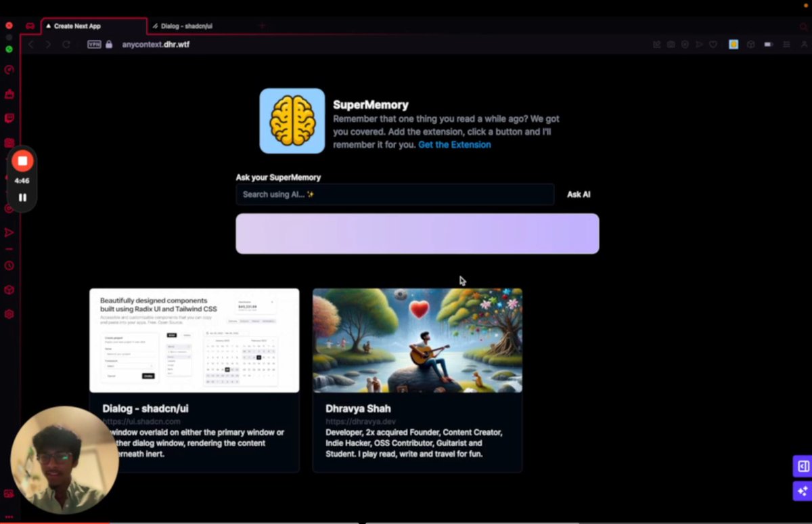Click the SuperMemory heading text

tap(371, 105)
